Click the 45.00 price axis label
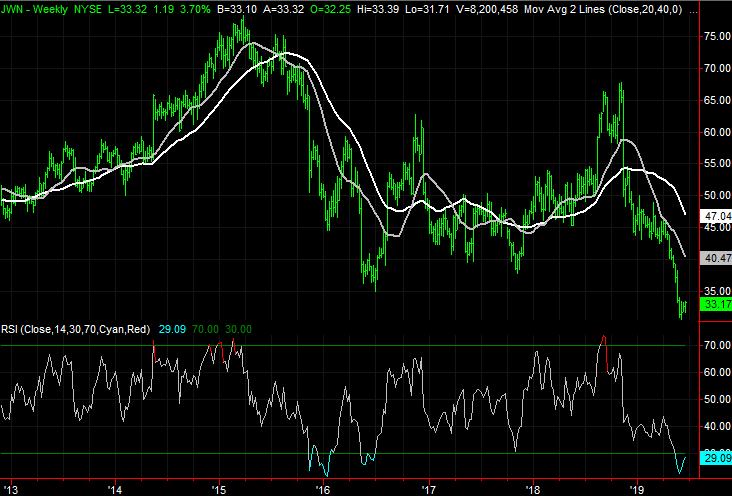This screenshot has width=732, height=496. 718,227
